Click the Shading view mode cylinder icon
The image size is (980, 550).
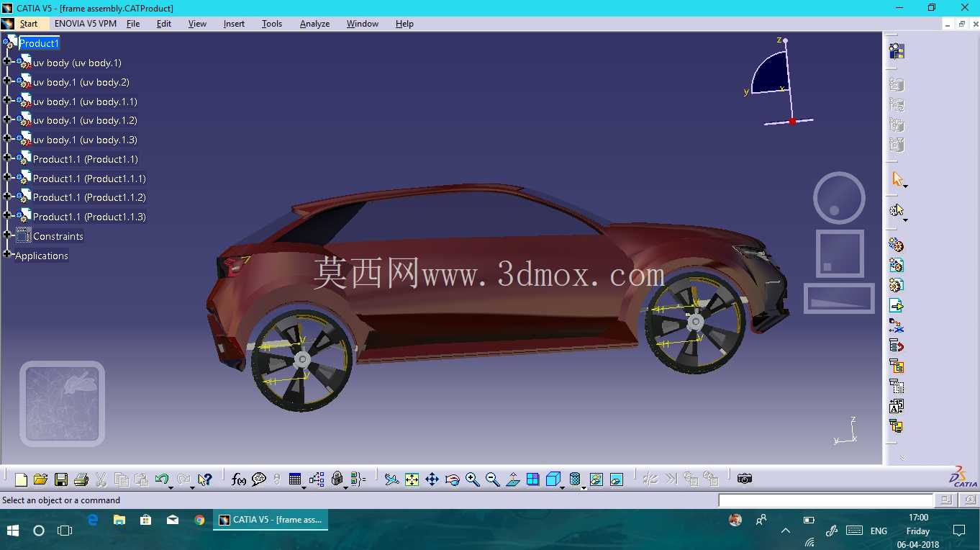575,479
